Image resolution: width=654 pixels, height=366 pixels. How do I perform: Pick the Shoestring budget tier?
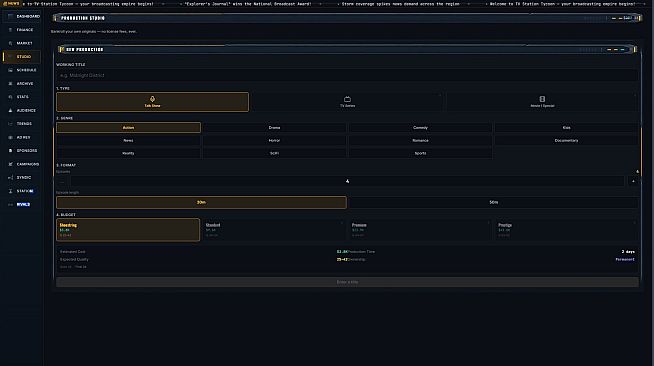click(x=128, y=230)
